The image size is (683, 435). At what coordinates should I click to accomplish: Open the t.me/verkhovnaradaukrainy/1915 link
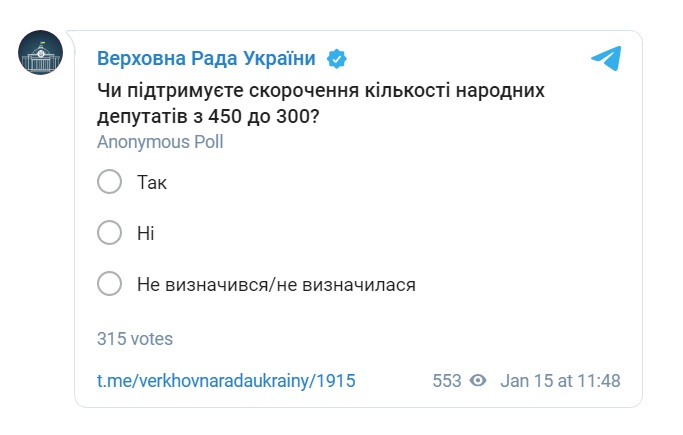(226, 381)
